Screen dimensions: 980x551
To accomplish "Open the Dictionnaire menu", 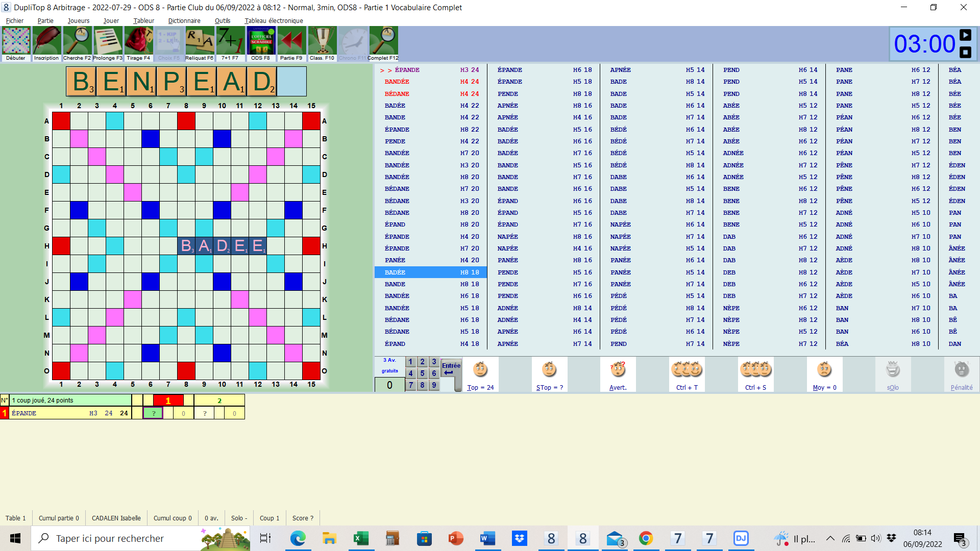I will (x=184, y=21).
